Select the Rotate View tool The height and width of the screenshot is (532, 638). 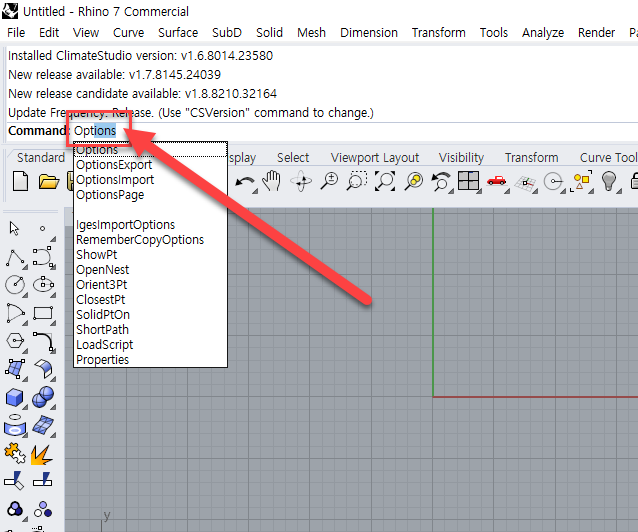coord(301,181)
